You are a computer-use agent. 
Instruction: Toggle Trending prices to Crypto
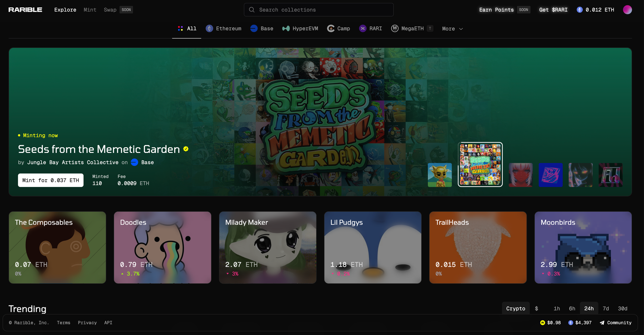point(516,308)
